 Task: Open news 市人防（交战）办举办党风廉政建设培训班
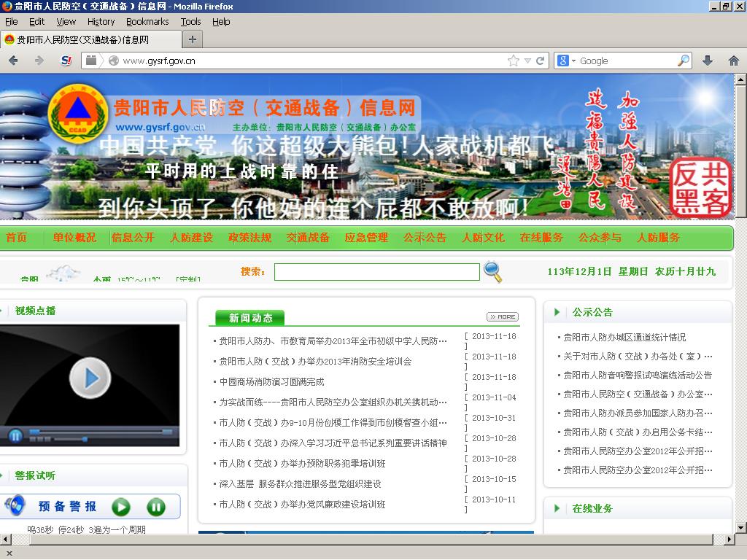click(302, 505)
